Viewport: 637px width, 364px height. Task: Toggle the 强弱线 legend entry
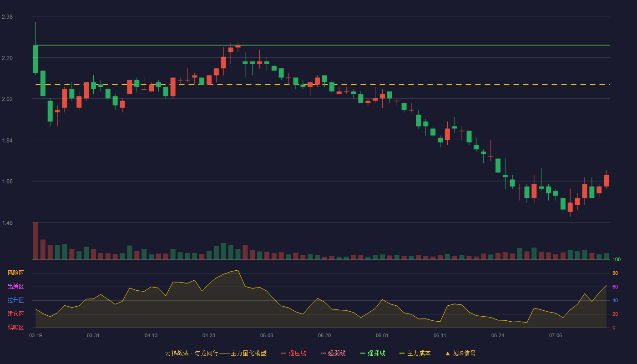333,353
